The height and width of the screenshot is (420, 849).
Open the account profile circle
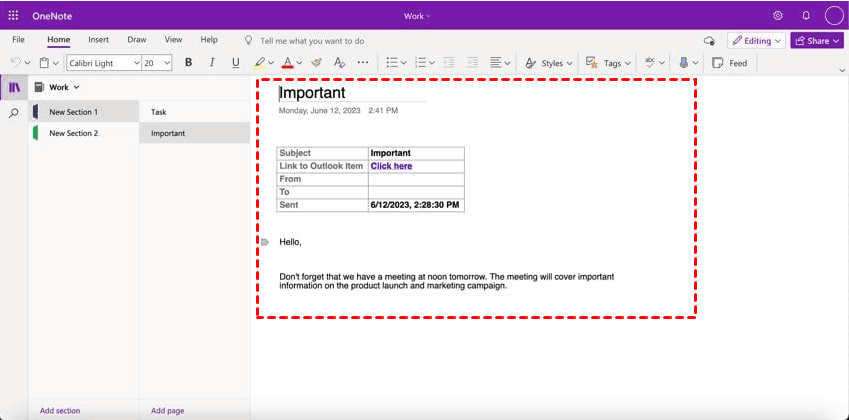click(834, 16)
